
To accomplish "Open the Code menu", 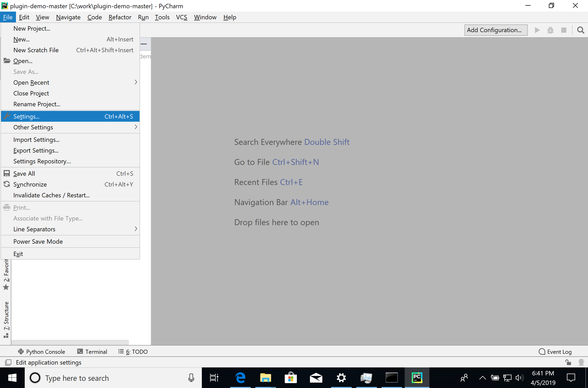I will (x=94, y=17).
